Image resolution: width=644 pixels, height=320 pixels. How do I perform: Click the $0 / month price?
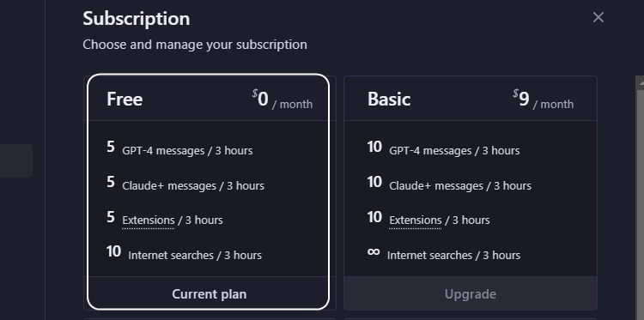(x=283, y=100)
